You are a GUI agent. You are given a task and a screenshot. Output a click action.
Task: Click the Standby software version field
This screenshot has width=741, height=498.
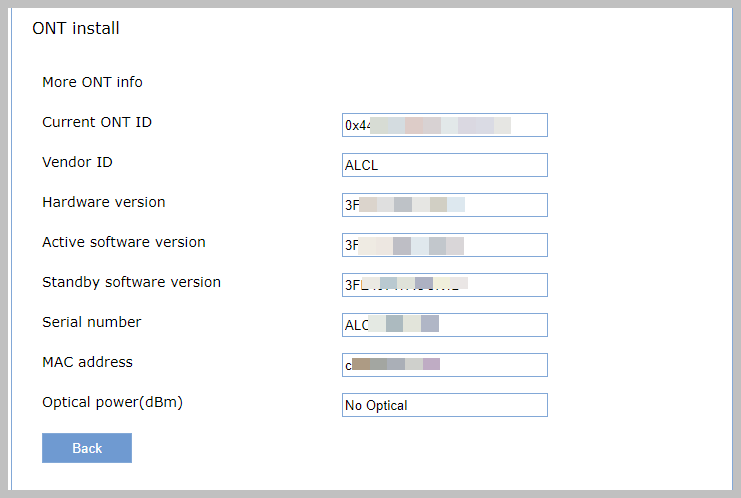(445, 285)
